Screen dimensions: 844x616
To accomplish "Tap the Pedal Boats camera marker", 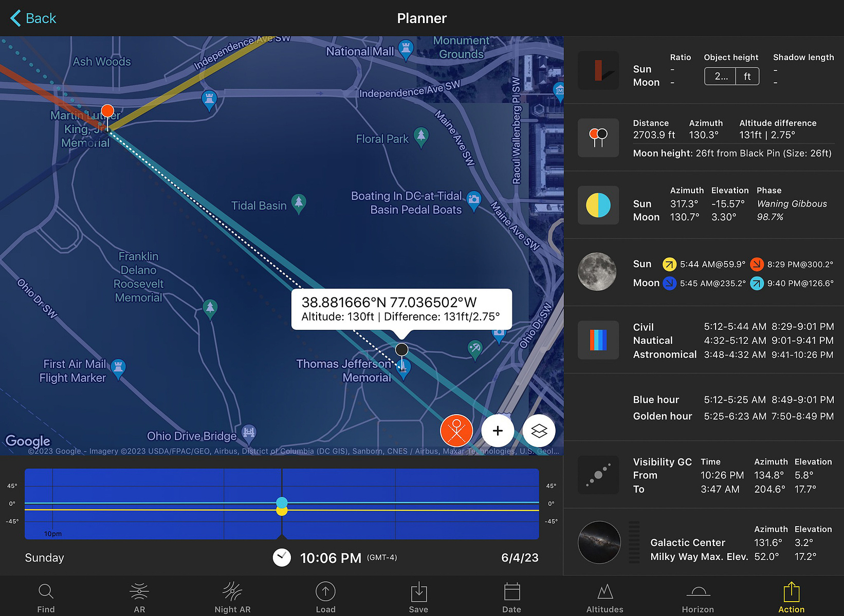I will tap(474, 201).
